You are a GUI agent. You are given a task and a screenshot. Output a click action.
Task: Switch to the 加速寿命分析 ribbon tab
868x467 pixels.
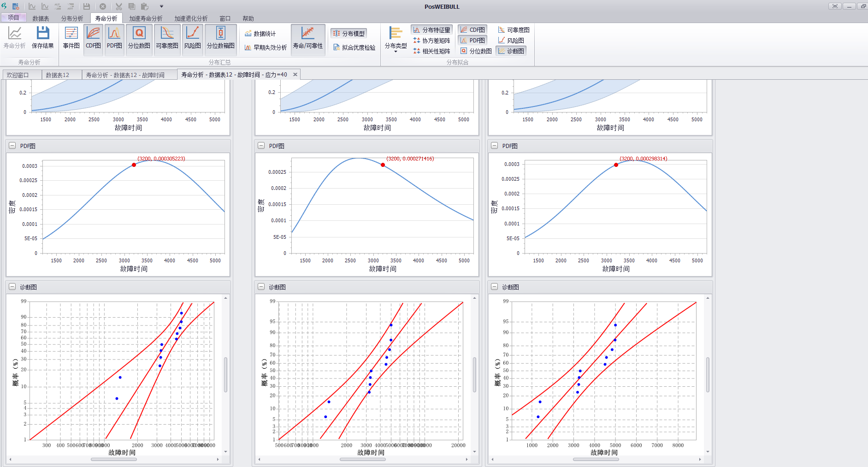click(x=146, y=18)
